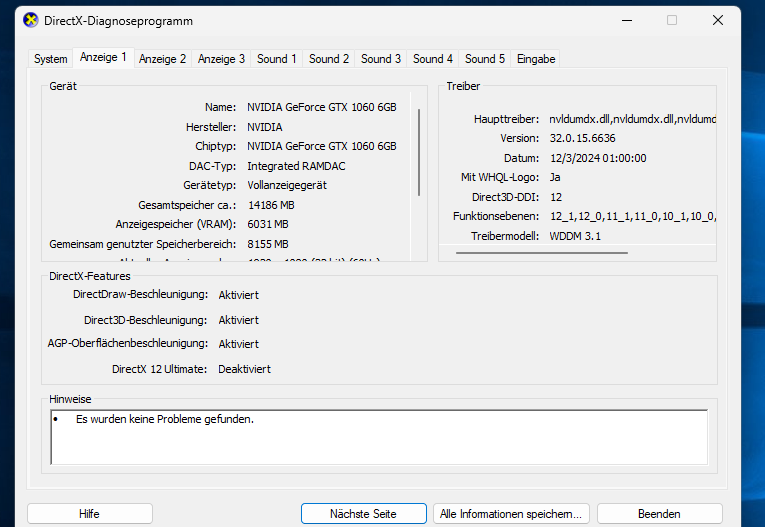
Task: Click the Gerät panel vertical scrollbar
Action: [419, 152]
